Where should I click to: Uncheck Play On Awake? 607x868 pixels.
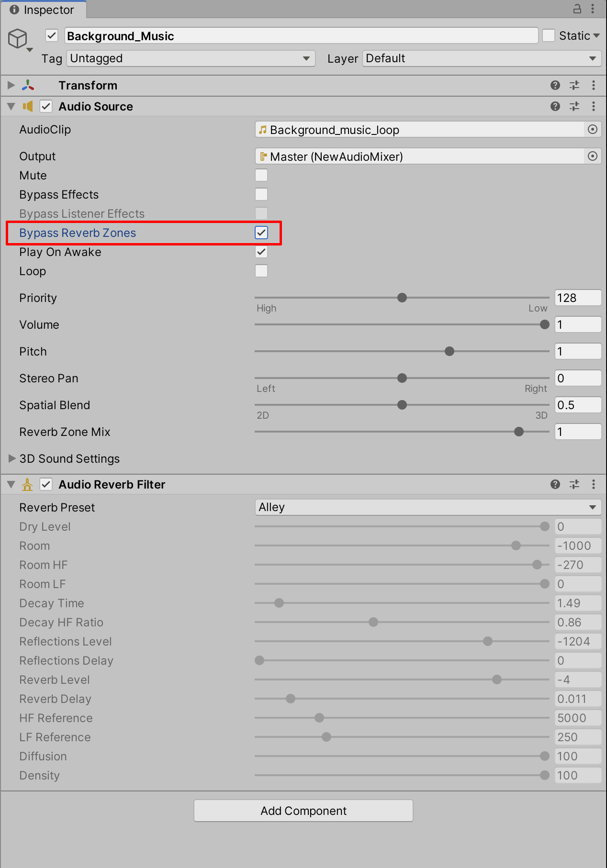[261, 252]
